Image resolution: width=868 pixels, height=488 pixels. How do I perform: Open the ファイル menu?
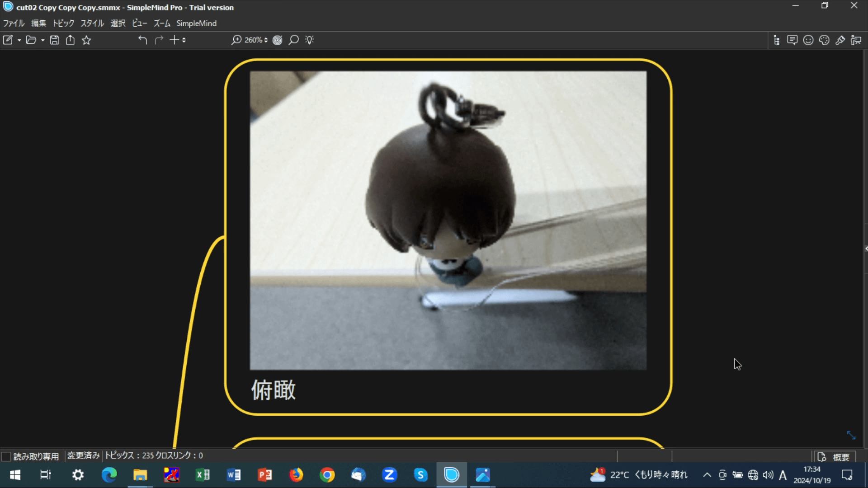pos(14,23)
